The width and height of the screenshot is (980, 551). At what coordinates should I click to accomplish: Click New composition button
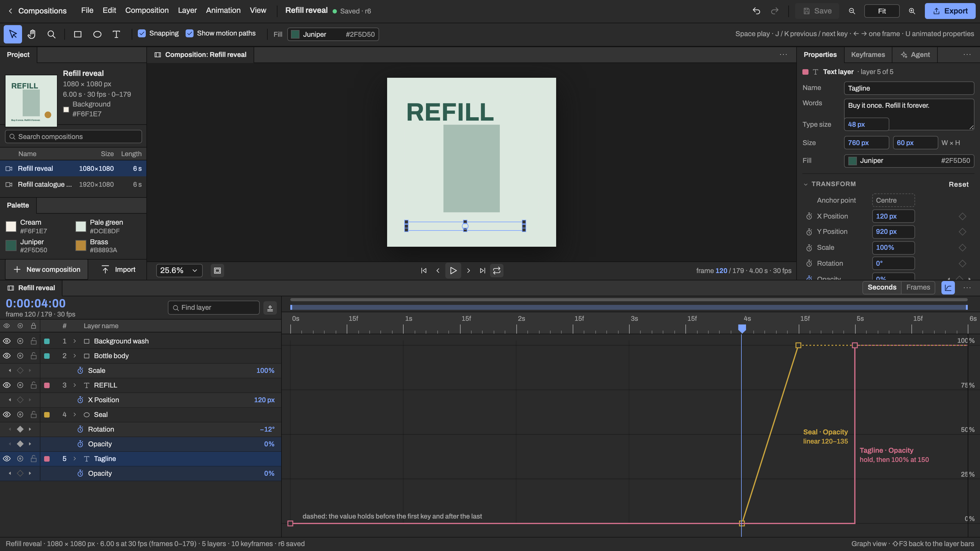point(47,270)
